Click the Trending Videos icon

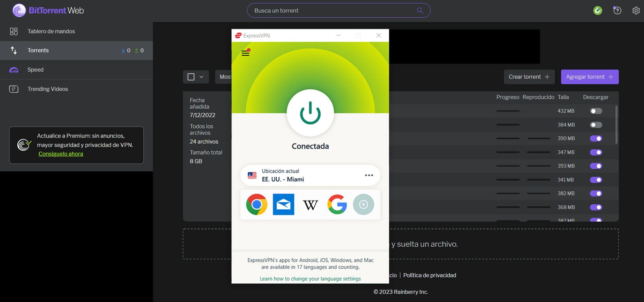click(x=14, y=89)
